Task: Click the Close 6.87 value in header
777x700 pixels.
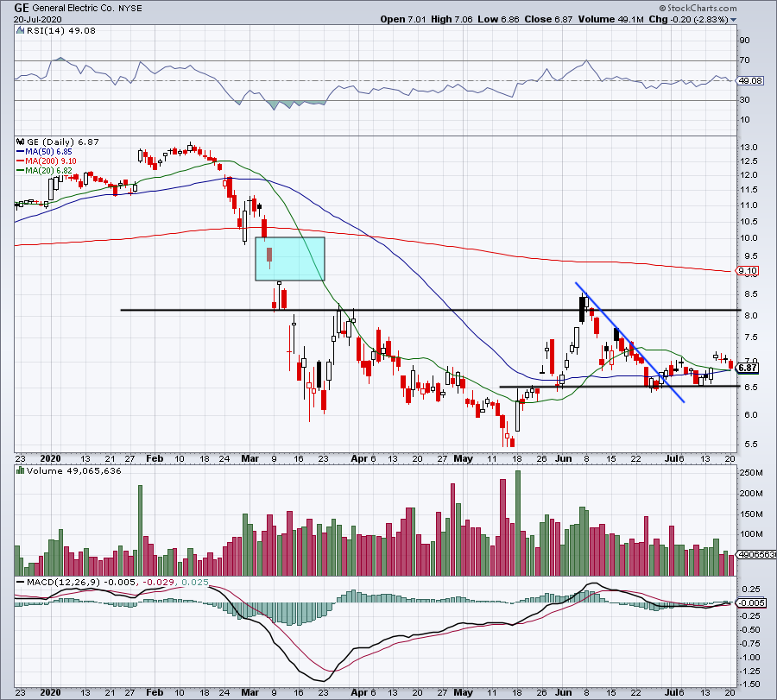Action: [x=548, y=19]
